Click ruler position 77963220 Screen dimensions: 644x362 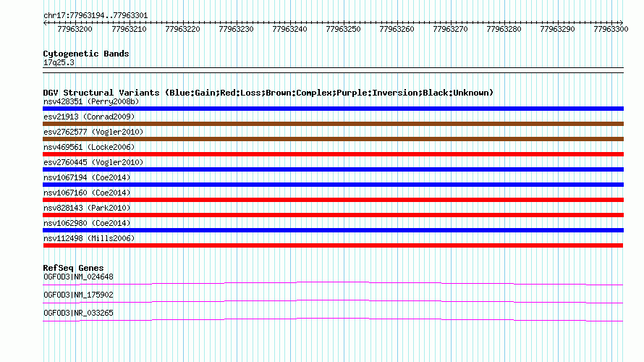(x=182, y=29)
